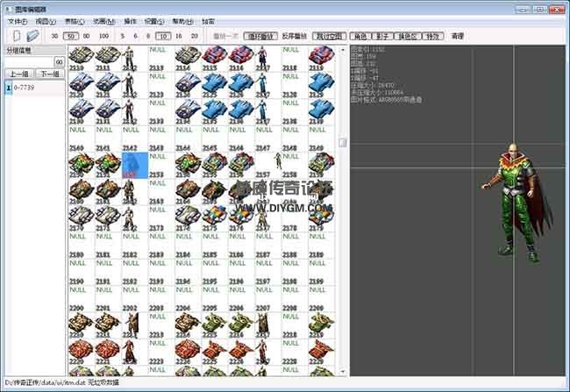Open the 文件 File menu
Viewport: 570px width, 392px height.
pyautogui.click(x=18, y=22)
